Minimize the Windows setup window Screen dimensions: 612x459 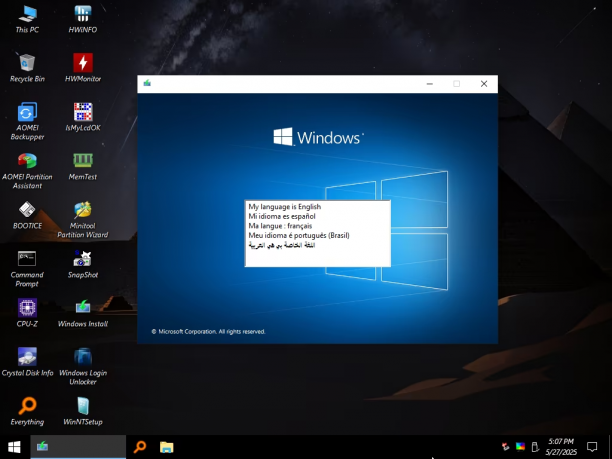430,84
